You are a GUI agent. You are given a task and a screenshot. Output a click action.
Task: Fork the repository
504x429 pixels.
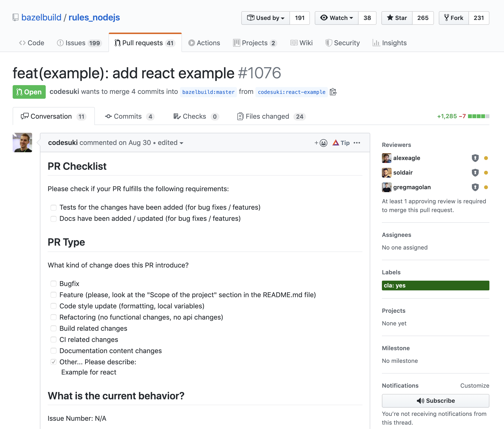(x=454, y=18)
